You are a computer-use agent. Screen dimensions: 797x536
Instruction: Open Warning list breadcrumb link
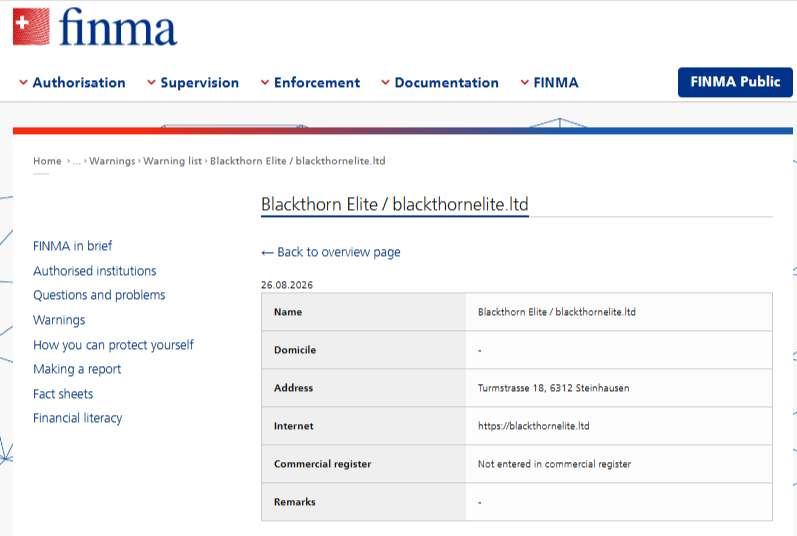[x=172, y=161]
